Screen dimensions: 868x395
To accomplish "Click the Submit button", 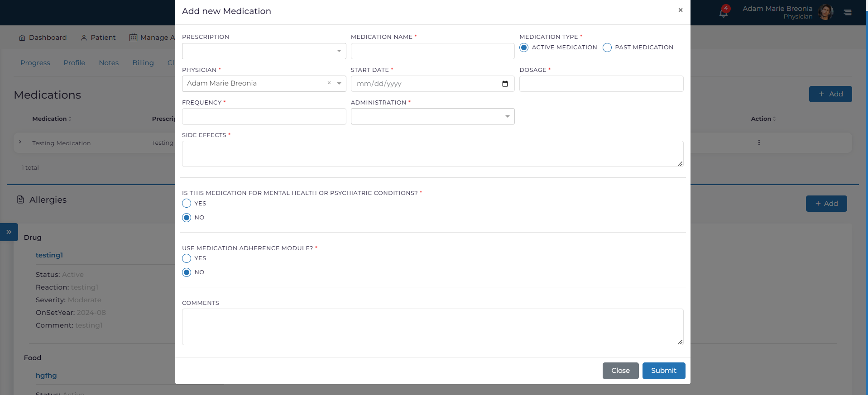I will click(x=663, y=371).
